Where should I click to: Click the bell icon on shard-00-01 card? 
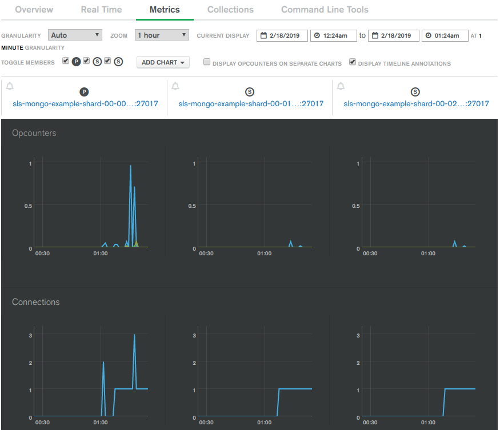(x=175, y=86)
